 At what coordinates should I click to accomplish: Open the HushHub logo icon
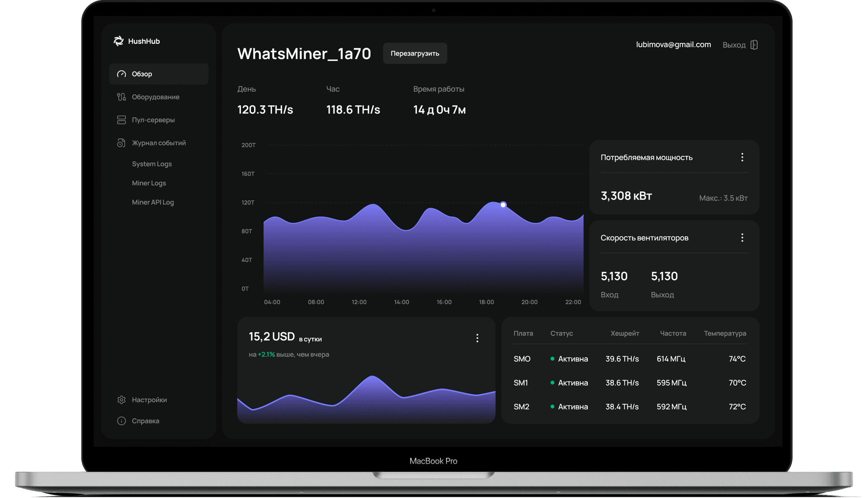(x=118, y=41)
